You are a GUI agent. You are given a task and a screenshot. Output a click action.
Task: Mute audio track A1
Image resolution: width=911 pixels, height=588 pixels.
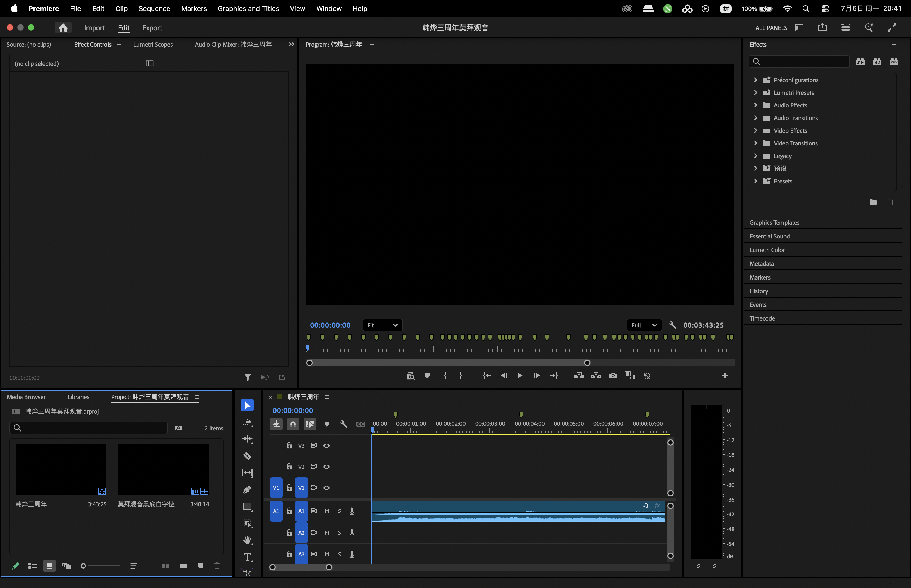(327, 511)
